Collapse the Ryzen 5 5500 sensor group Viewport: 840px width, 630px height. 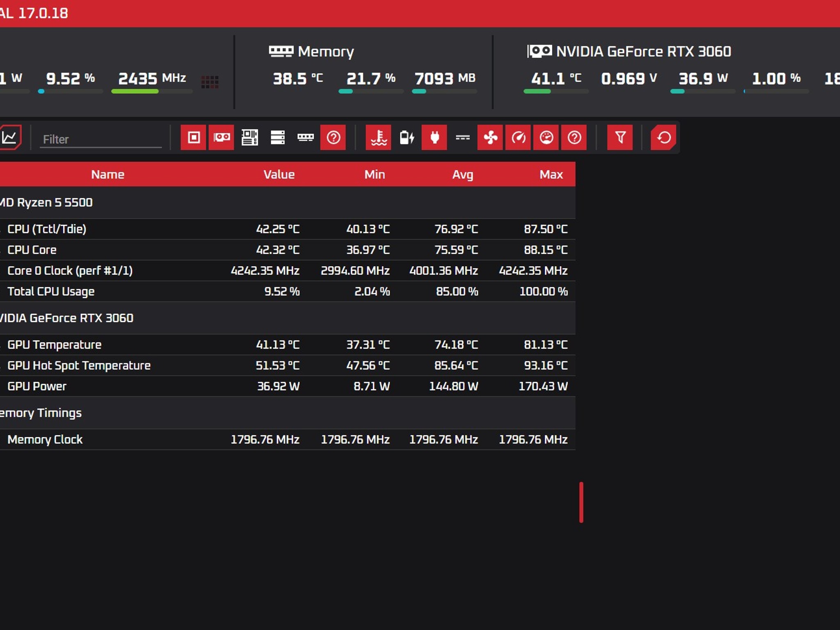288,203
